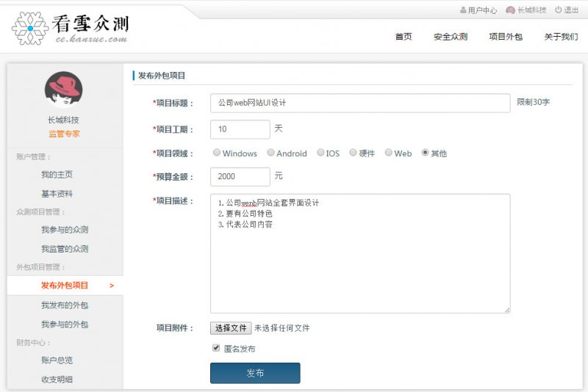This screenshot has width=588, height=392.
Task: Open the 关于我们 nav menu
Action: click(x=561, y=37)
